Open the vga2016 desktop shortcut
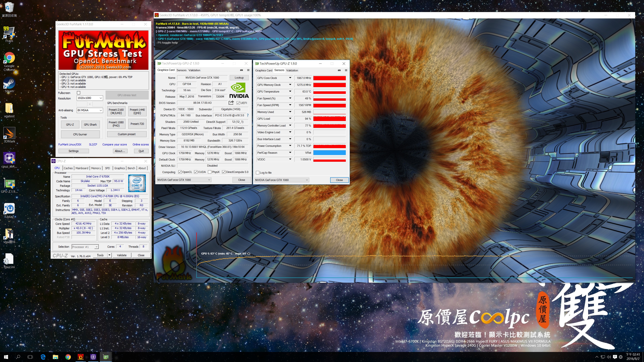This screenshot has width=644, height=362. pyautogui.click(x=9, y=236)
